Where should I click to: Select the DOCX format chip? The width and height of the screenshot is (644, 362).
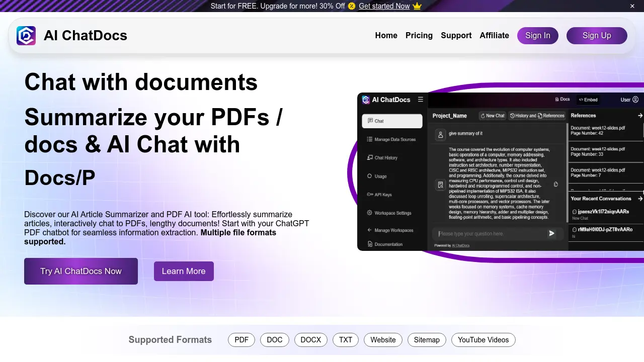pyautogui.click(x=311, y=340)
